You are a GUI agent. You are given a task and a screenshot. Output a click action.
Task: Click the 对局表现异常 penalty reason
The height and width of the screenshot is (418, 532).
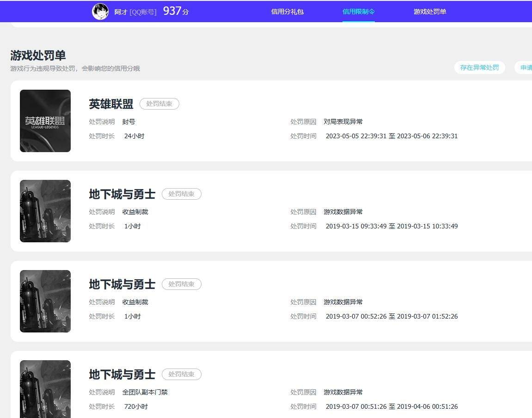(x=343, y=122)
